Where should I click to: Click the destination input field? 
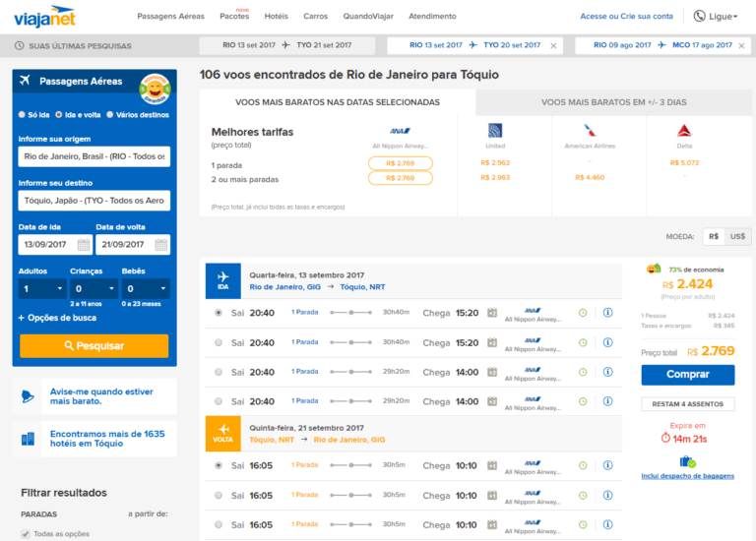pos(94,201)
